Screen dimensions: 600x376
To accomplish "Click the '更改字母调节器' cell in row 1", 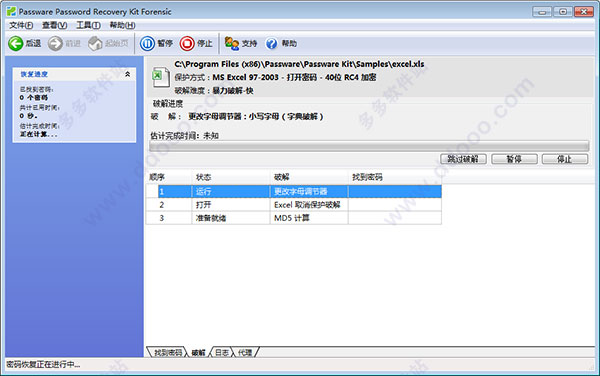I will coord(309,191).
